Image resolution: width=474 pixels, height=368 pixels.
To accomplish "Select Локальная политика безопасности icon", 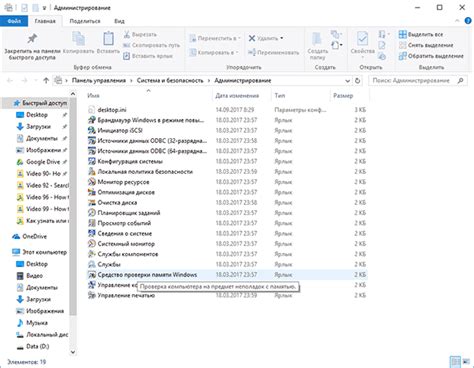I will pos(92,172).
